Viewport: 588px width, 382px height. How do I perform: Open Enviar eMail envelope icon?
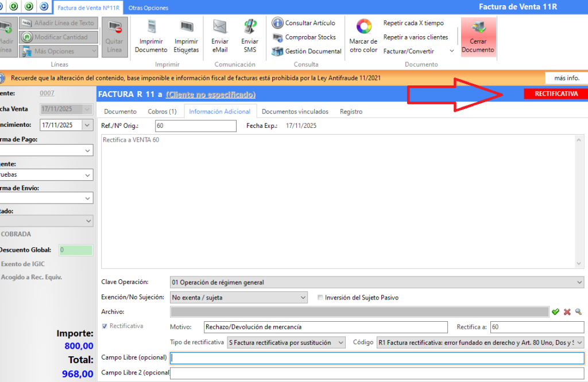point(219,28)
